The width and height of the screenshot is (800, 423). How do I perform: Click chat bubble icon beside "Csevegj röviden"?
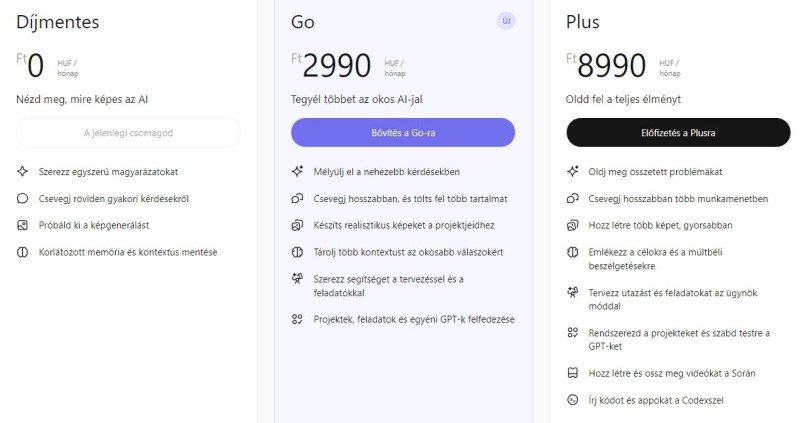coord(23,198)
